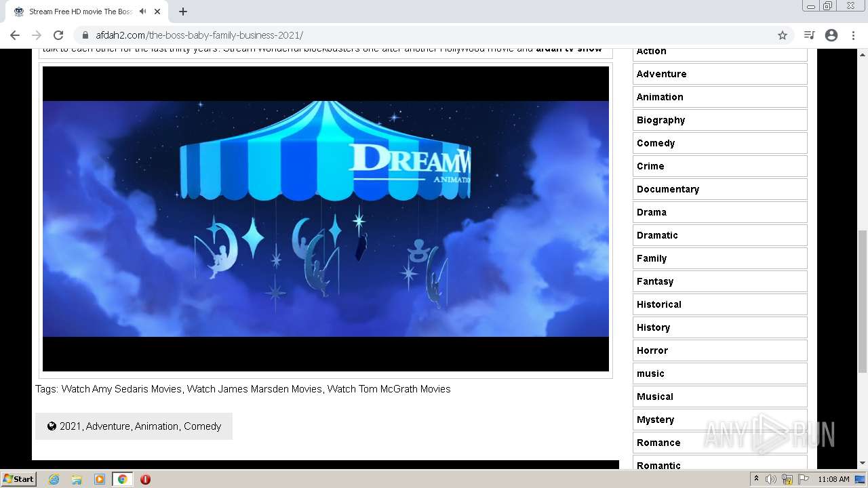The width and height of the screenshot is (868, 488).
Task: Click the page vertical scrollbar thumb
Action: (x=863, y=302)
